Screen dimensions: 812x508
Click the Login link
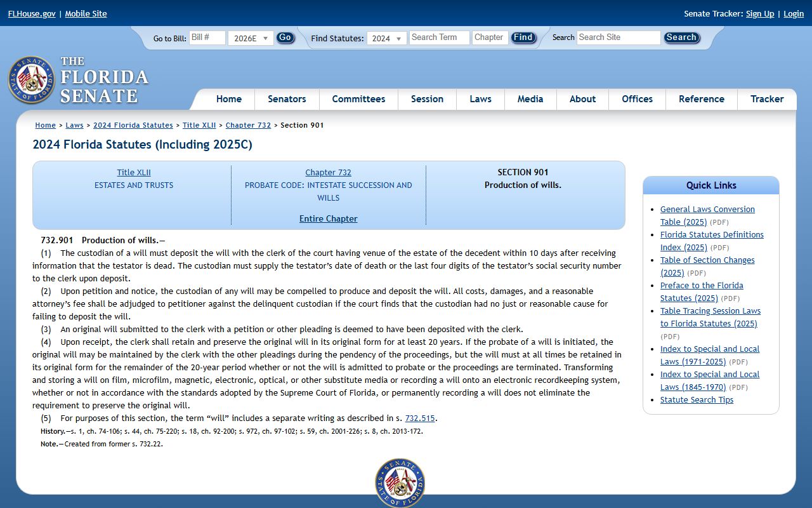tap(794, 13)
